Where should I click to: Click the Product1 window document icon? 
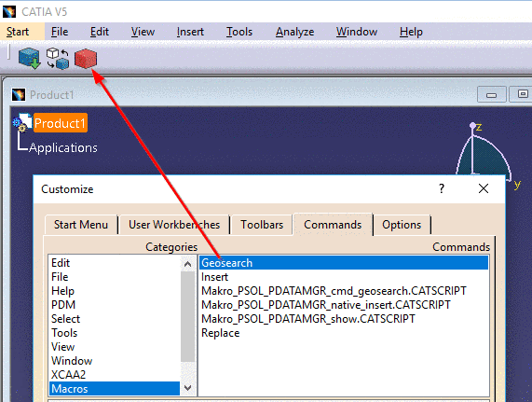(x=19, y=95)
